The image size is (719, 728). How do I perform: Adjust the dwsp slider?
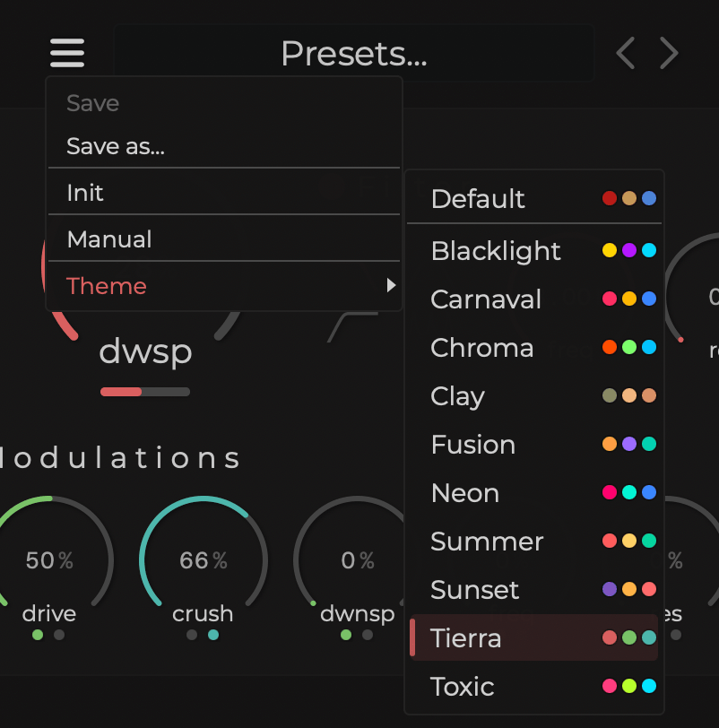(145, 392)
